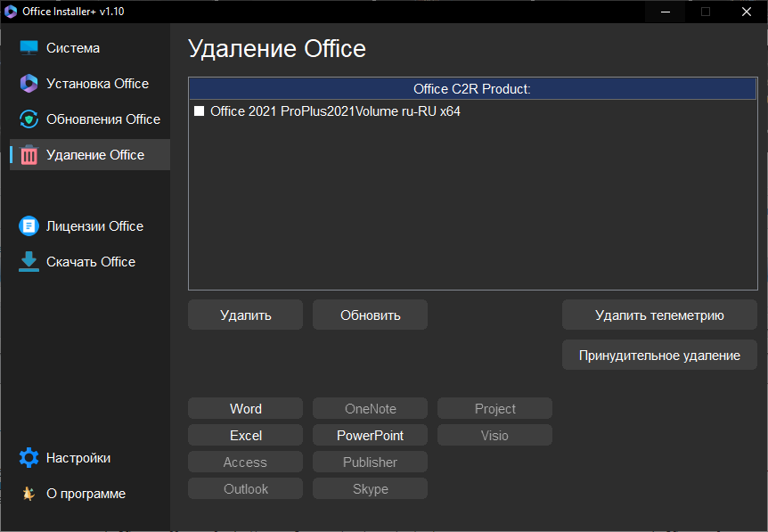Switch to the Установка Office section
This screenshot has width=768, height=532.
97,84
